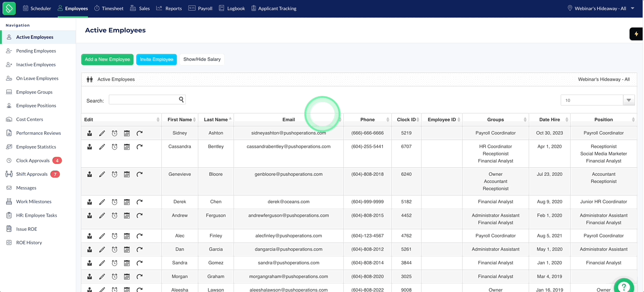Open Webinar's Hideaway location dropdown arrow
The height and width of the screenshot is (292, 644).
pos(632,9)
